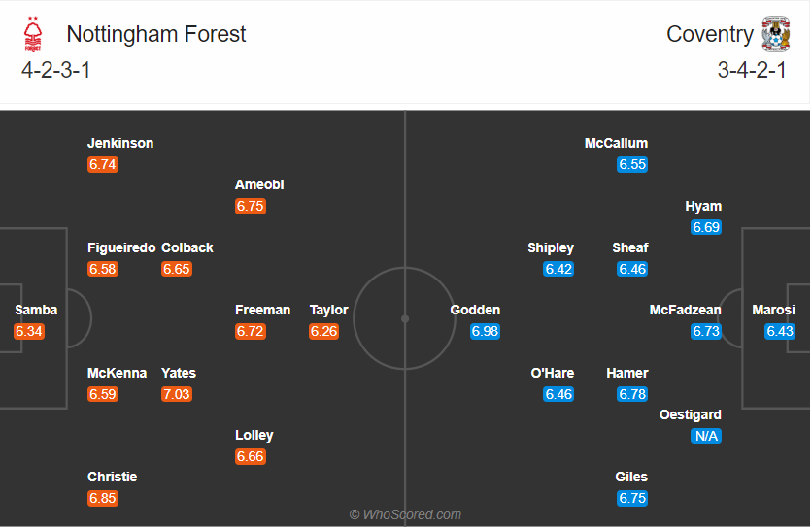Open the WhoScored.com watermark

[x=405, y=514]
